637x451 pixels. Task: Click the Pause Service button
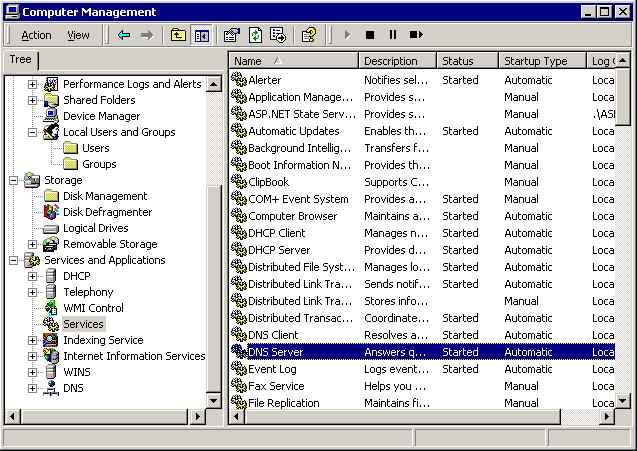click(393, 35)
